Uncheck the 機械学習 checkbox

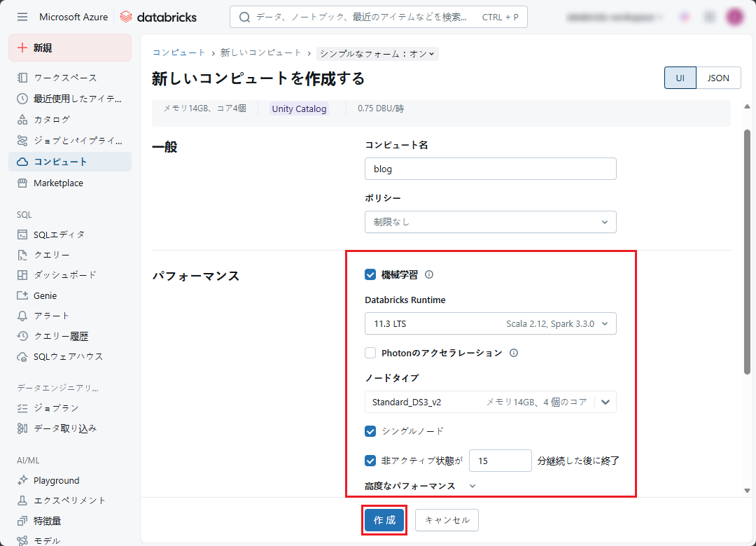coord(371,274)
